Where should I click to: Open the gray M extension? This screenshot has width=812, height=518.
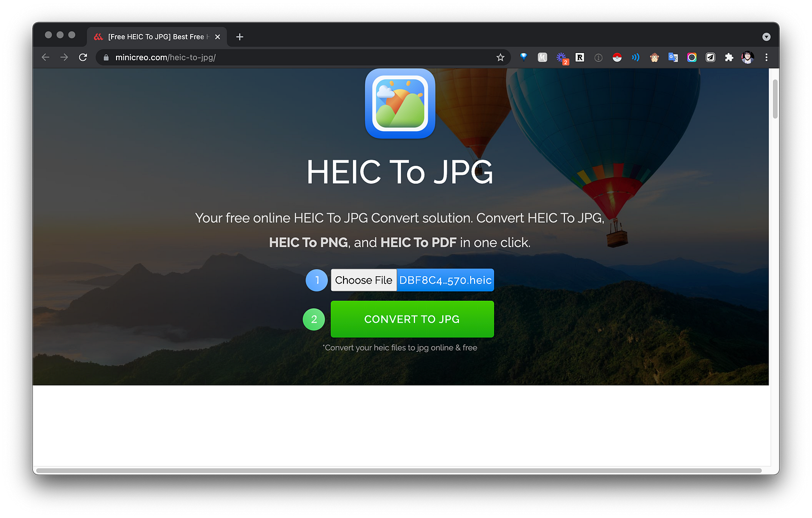[542, 57]
